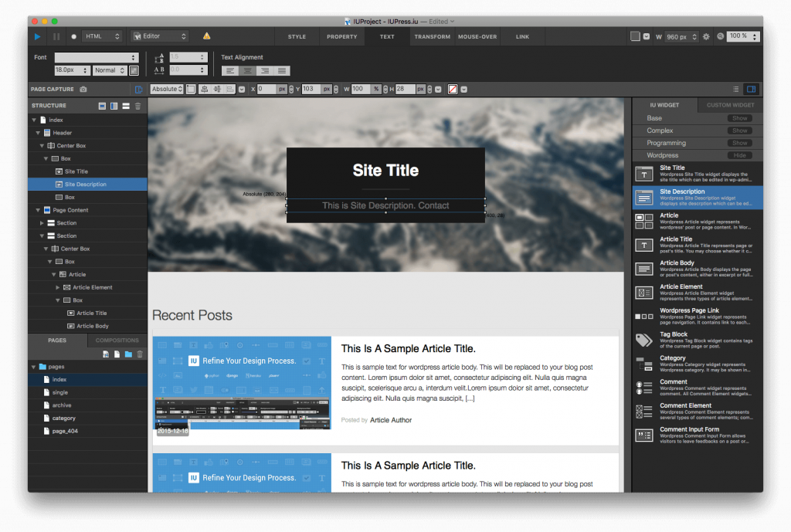The height and width of the screenshot is (532, 791).
Task: Click the zoom magnifier icon
Action: [x=721, y=36]
